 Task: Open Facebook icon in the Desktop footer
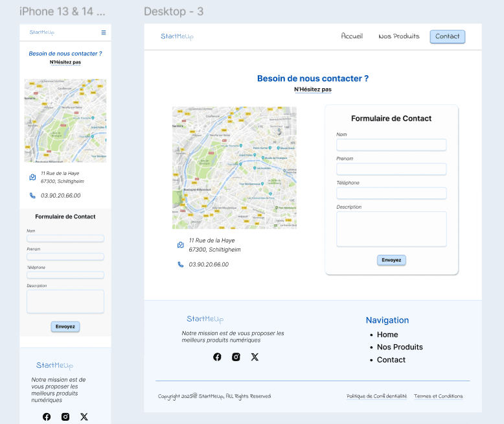(217, 357)
